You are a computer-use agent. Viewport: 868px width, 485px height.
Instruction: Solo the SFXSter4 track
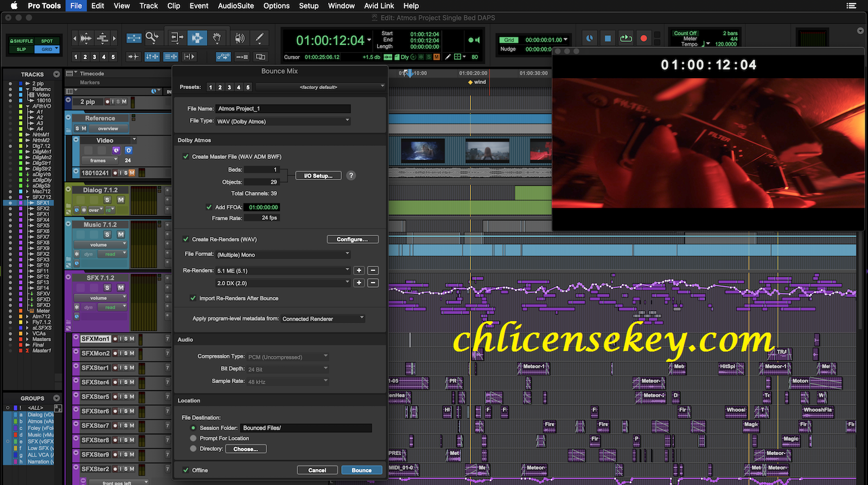[x=126, y=382]
